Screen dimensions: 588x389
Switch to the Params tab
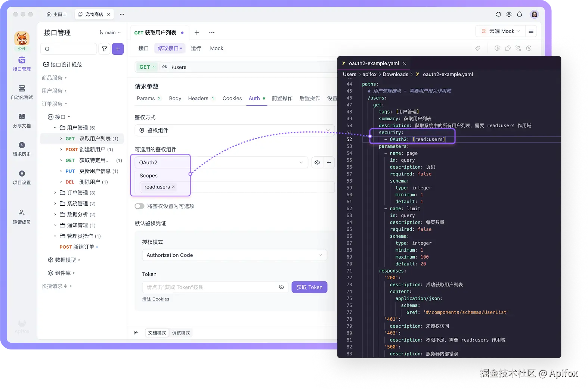pyautogui.click(x=149, y=98)
